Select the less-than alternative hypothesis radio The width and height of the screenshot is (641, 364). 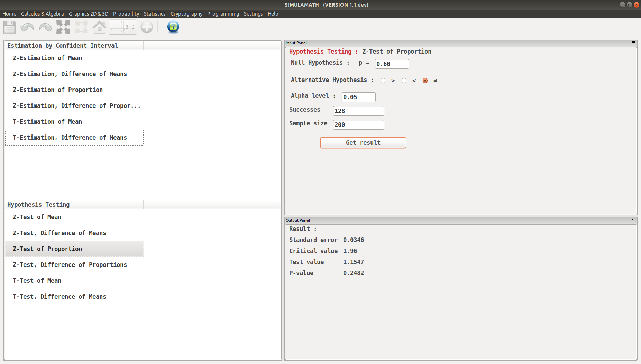(404, 81)
